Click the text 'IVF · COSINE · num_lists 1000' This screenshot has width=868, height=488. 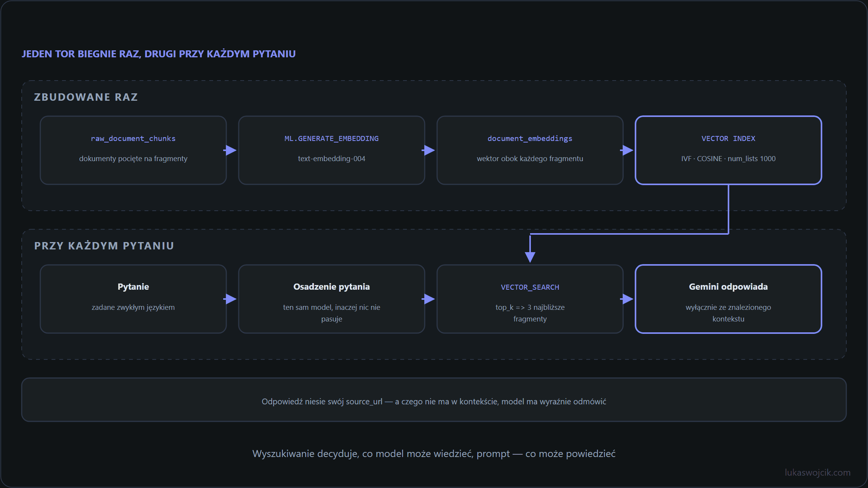click(728, 158)
